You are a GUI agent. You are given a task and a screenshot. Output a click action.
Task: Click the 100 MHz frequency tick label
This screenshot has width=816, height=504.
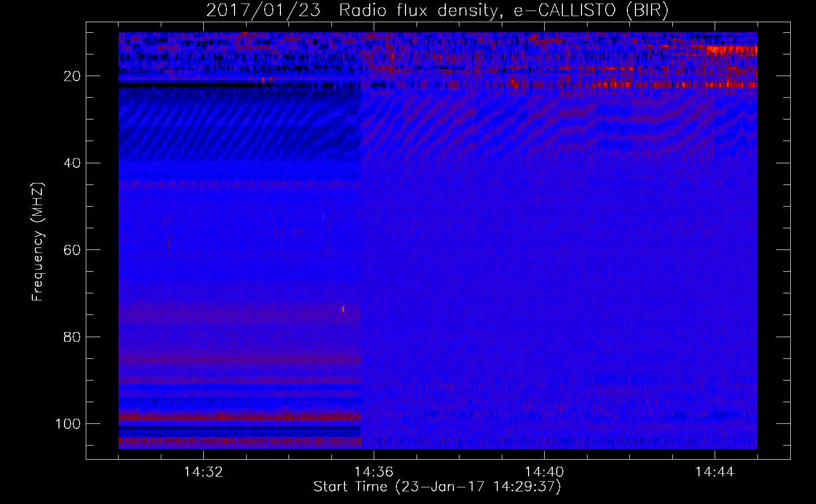coord(69,424)
